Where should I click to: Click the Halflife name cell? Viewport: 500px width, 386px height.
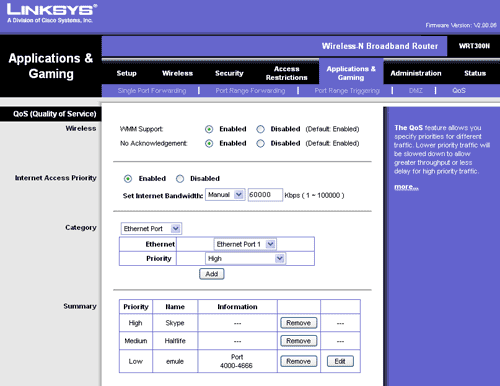[175, 341]
